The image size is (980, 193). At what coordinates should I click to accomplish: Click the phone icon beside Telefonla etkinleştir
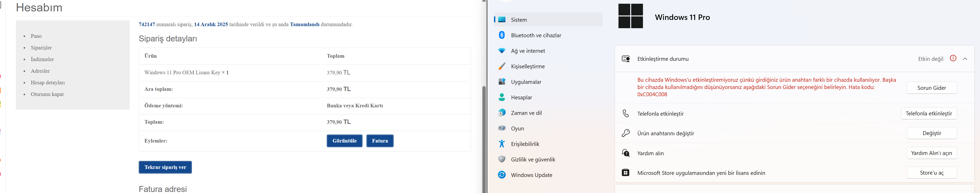[625, 113]
